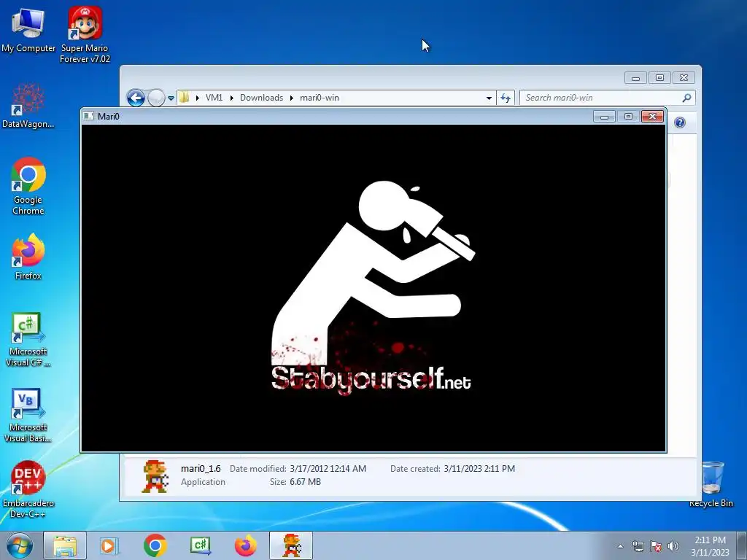
Task: Open the network status tray icon
Action: click(638, 546)
